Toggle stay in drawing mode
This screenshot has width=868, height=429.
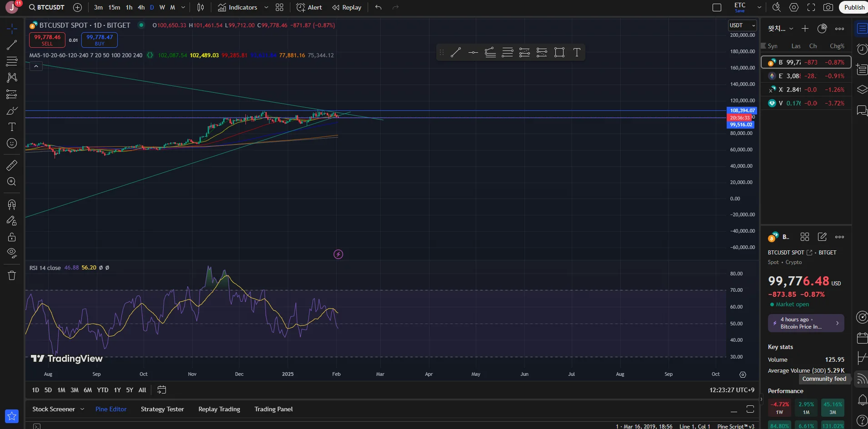(x=12, y=221)
